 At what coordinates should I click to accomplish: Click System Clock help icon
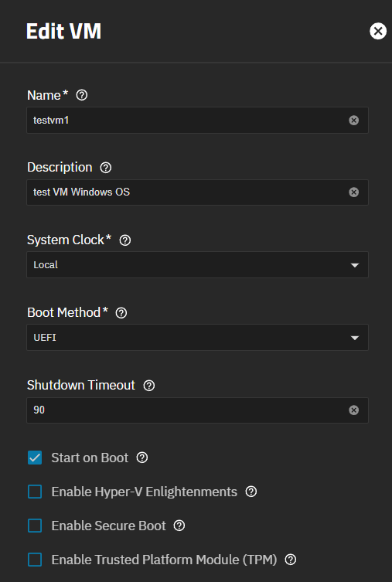[x=125, y=240]
